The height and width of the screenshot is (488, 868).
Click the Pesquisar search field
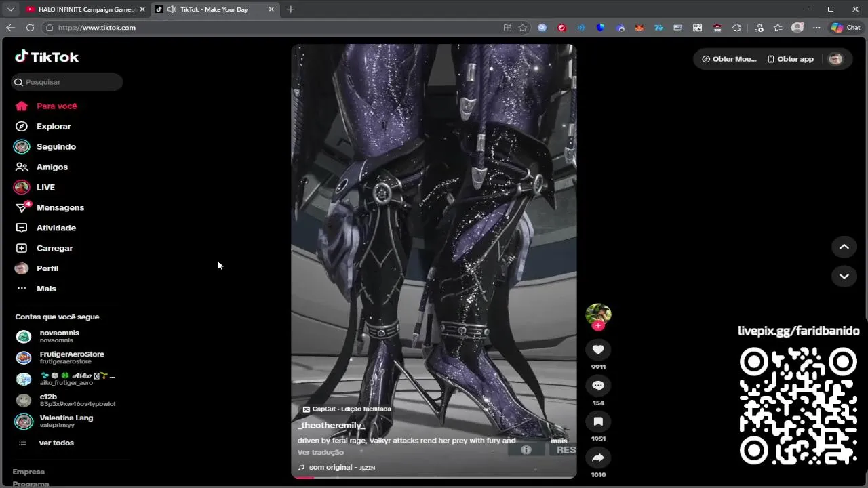tap(66, 82)
